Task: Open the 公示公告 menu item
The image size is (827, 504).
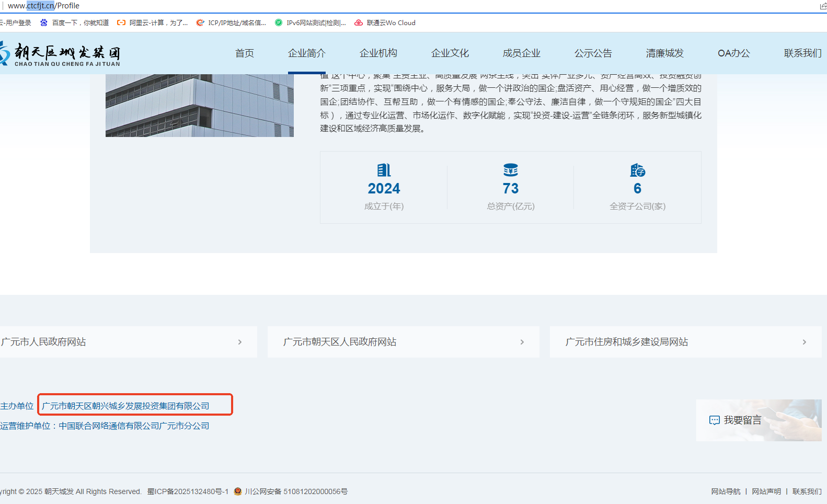Action: (593, 53)
